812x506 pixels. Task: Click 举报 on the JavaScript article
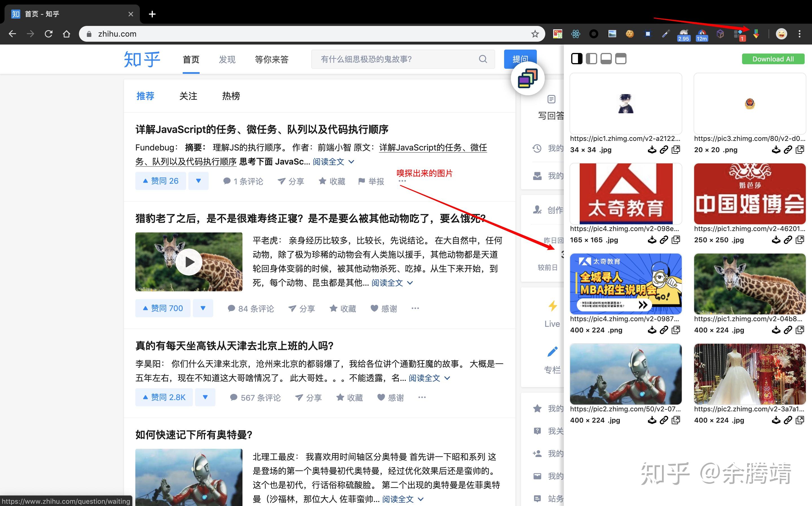[371, 181]
